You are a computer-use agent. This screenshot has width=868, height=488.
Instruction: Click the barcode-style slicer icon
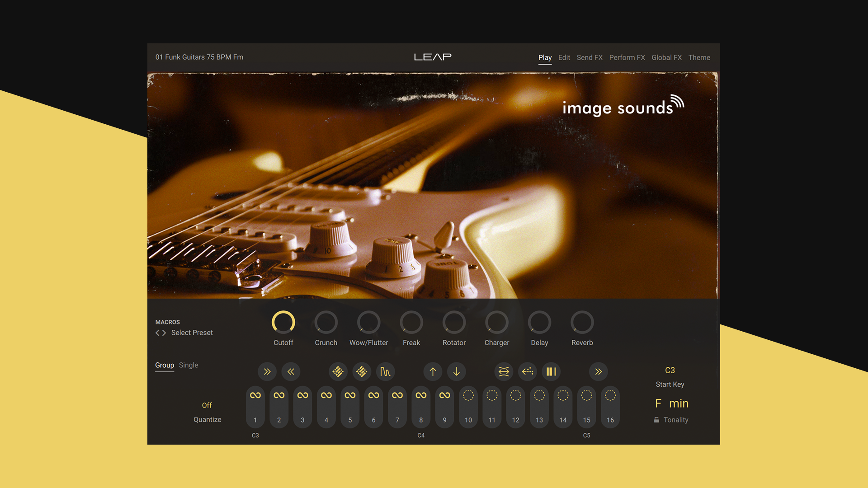click(x=551, y=371)
